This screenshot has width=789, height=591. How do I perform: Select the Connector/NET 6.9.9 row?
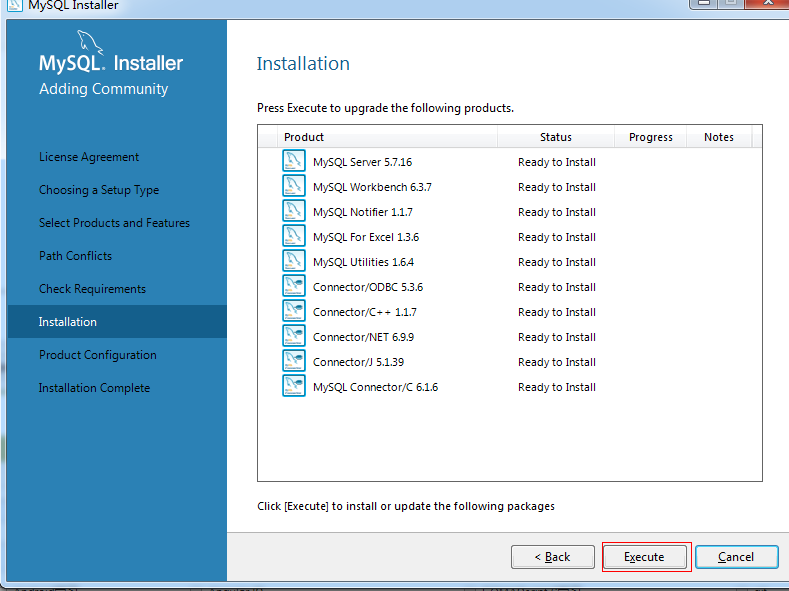510,337
